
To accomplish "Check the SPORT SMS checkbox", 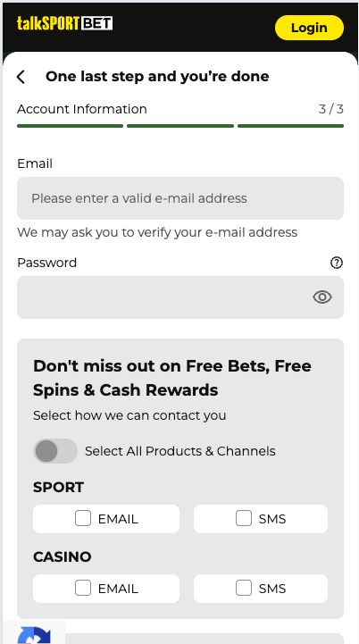I will coord(244,518).
